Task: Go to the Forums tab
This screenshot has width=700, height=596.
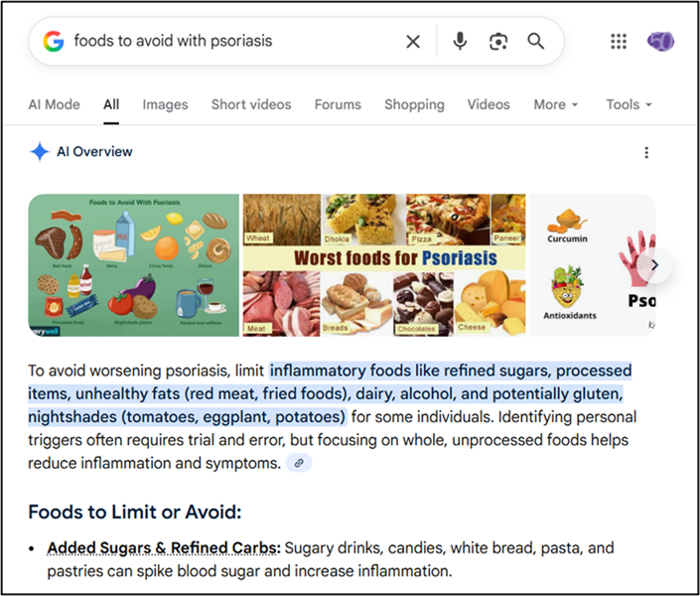Action: pyautogui.click(x=338, y=104)
